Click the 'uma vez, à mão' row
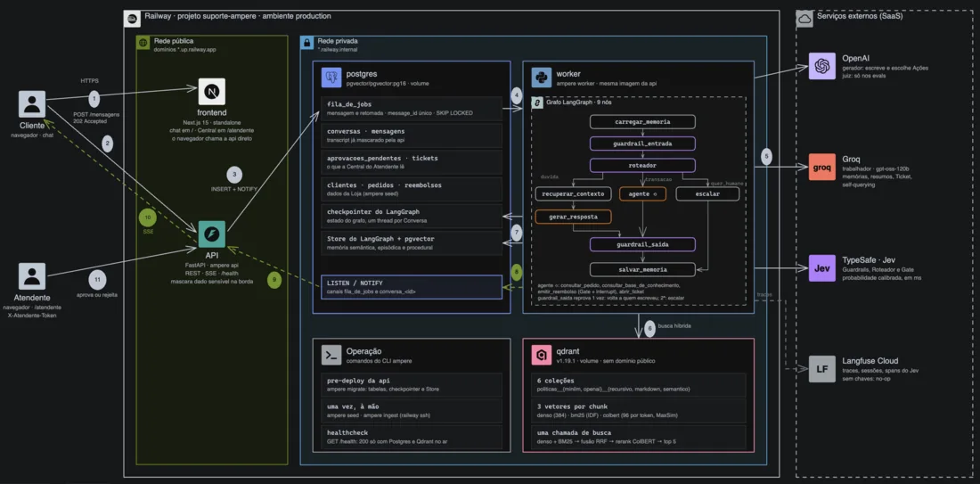Screen dimensions: 980x484 [x=412, y=411]
